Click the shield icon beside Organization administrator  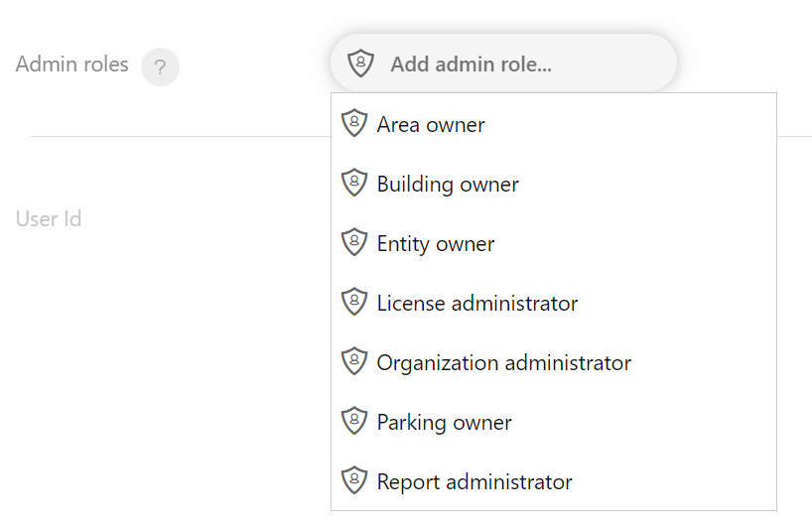[354, 361]
